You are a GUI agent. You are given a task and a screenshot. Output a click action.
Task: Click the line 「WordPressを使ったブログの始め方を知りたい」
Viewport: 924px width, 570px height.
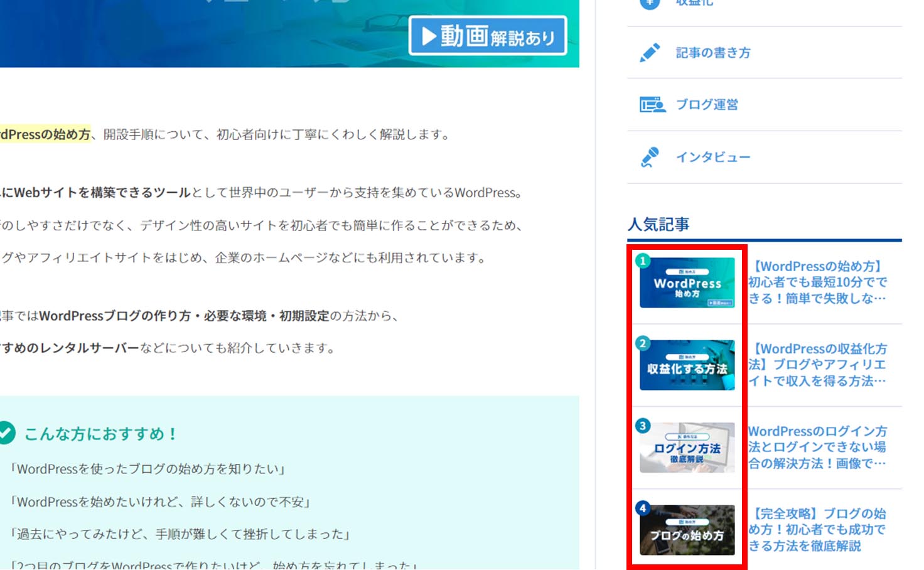pyautogui.click(x=149, y=469)
